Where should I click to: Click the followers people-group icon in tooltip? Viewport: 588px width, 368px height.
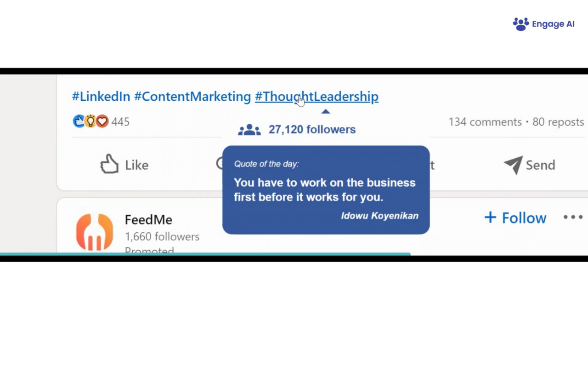point(249,130)
